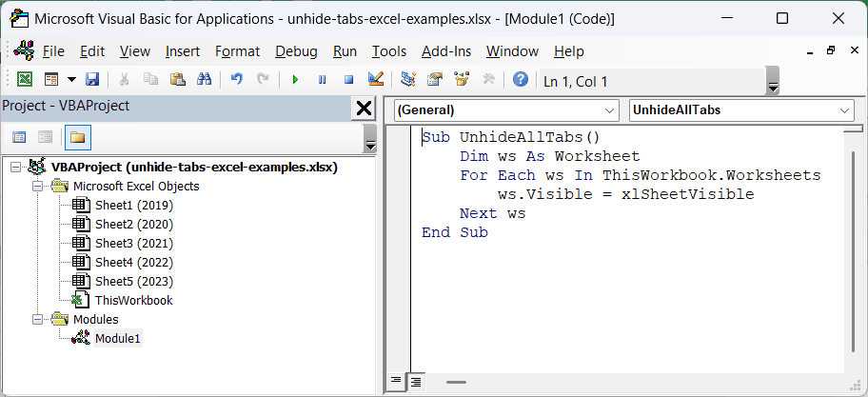868x397 pixels.
Task: Click the Break pause icon
Action: tap(323, 80)
